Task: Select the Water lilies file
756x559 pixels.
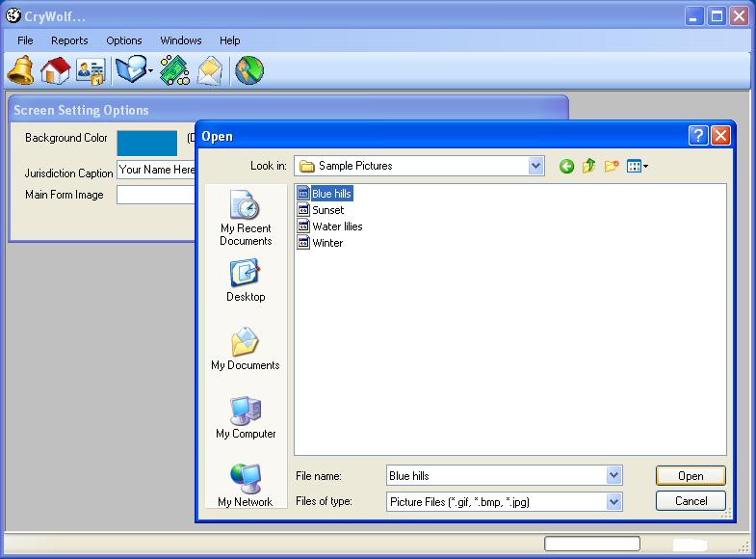Action: (x=329, y=226)
